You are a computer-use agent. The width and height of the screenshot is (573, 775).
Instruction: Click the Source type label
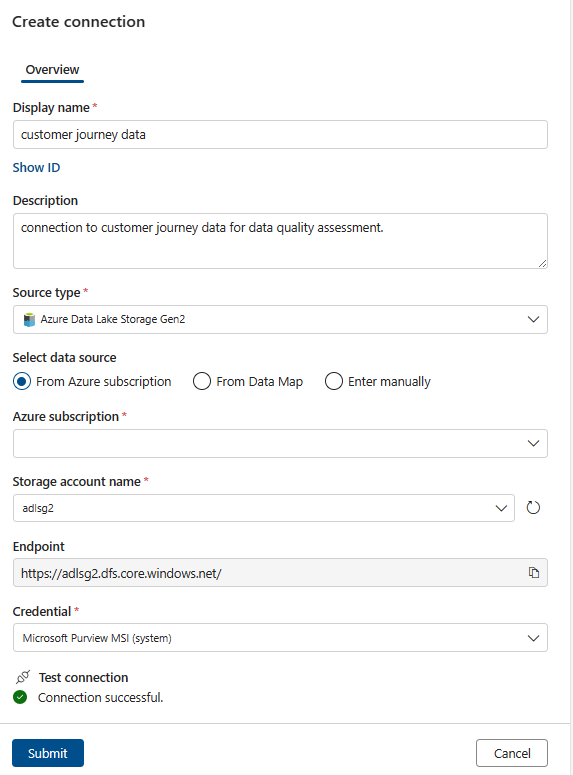[46, 293]
